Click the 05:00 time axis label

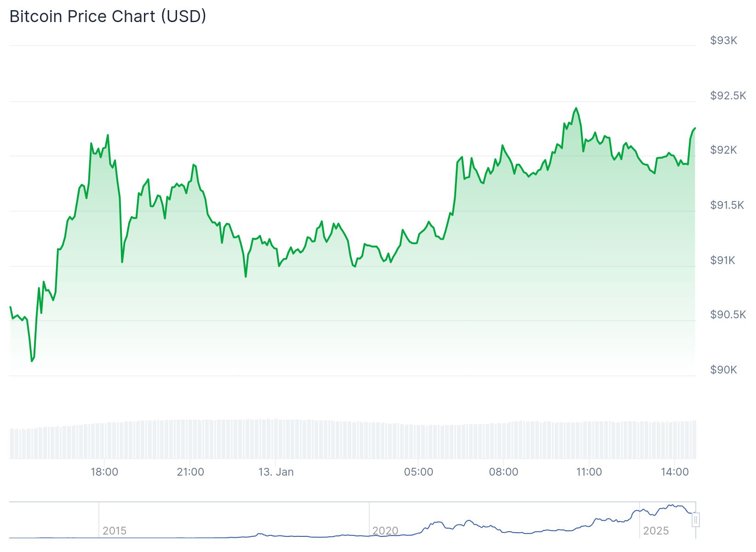[x=418, y=472]
